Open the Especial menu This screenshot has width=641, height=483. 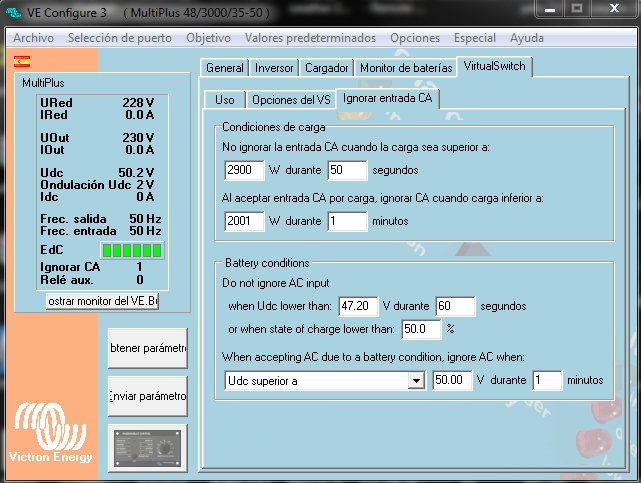coord(475,38)
